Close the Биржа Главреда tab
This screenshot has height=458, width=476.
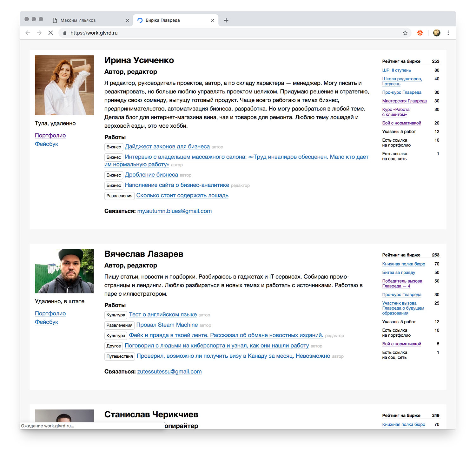pos(213,20)
